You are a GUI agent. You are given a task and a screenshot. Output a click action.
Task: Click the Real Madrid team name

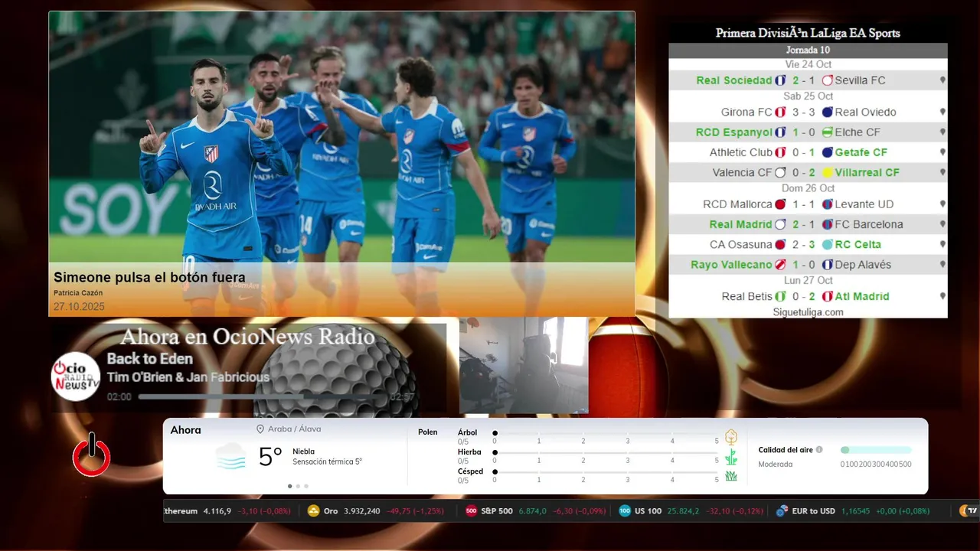point(740,224)
